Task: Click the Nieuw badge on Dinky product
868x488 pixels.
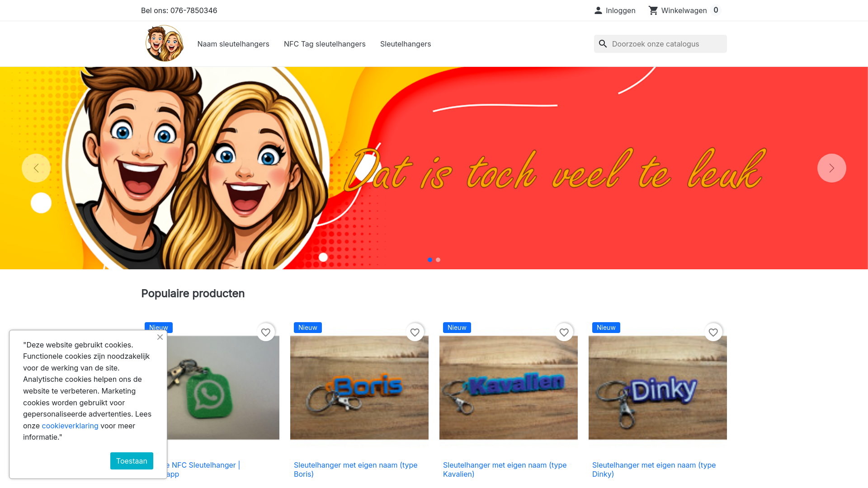Action: tap(606, 328)
